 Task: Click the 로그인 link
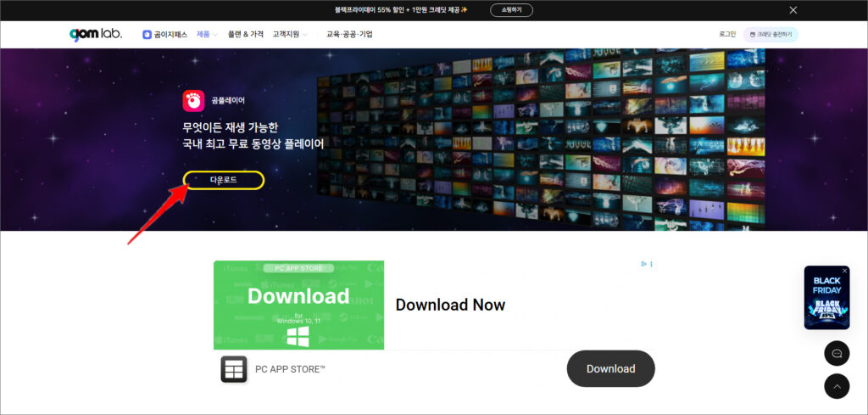click(726, 35)
